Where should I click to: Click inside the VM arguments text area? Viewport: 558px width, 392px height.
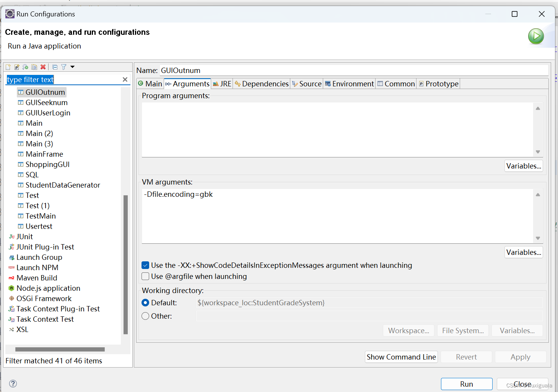(337, 216)
